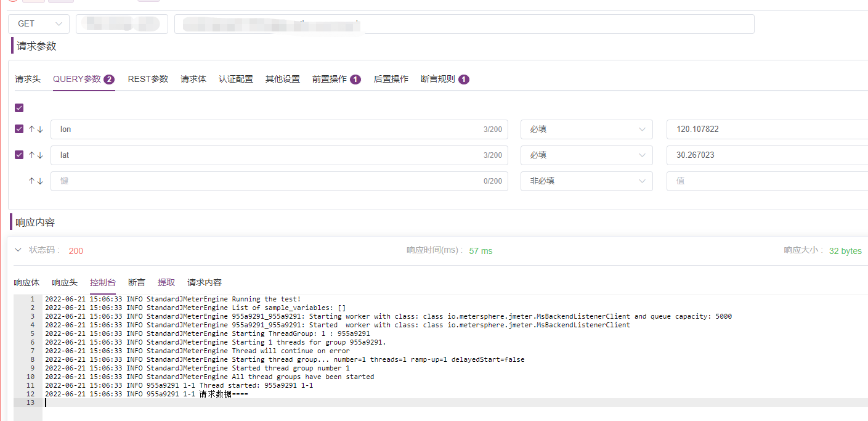
Task: Open the 必填 dropdown for the lon row
Action: pyautogui.click(x=586, y=129)
